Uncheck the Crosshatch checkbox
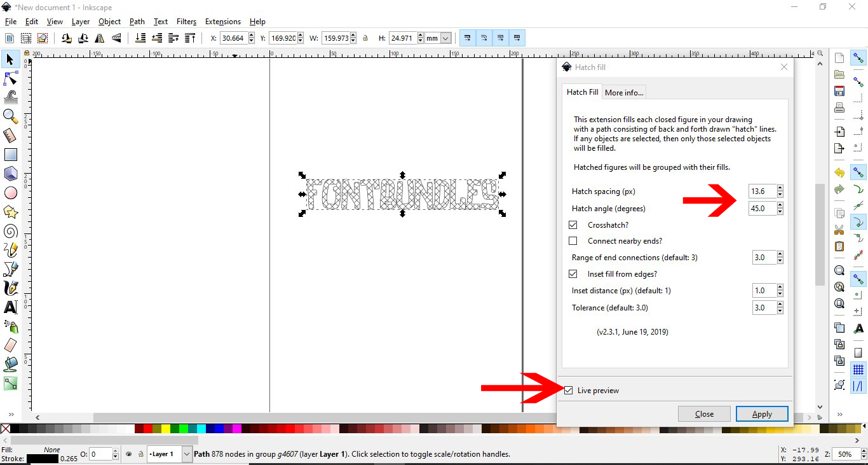 pyautogui.click(x=573, y=225)
